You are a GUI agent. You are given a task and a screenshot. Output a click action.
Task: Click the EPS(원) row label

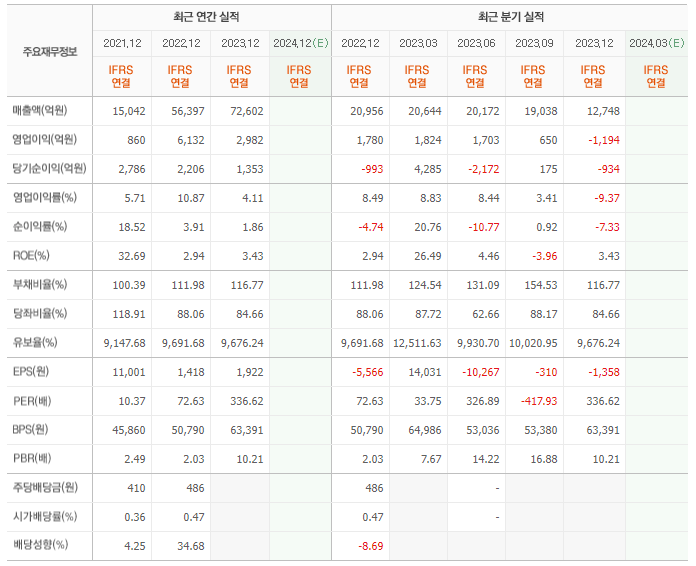(31, 371)
